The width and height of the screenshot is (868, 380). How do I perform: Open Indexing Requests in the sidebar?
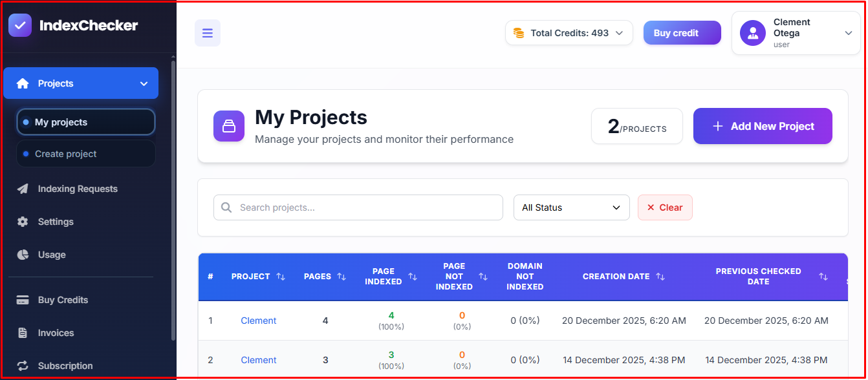coord(78,189)
